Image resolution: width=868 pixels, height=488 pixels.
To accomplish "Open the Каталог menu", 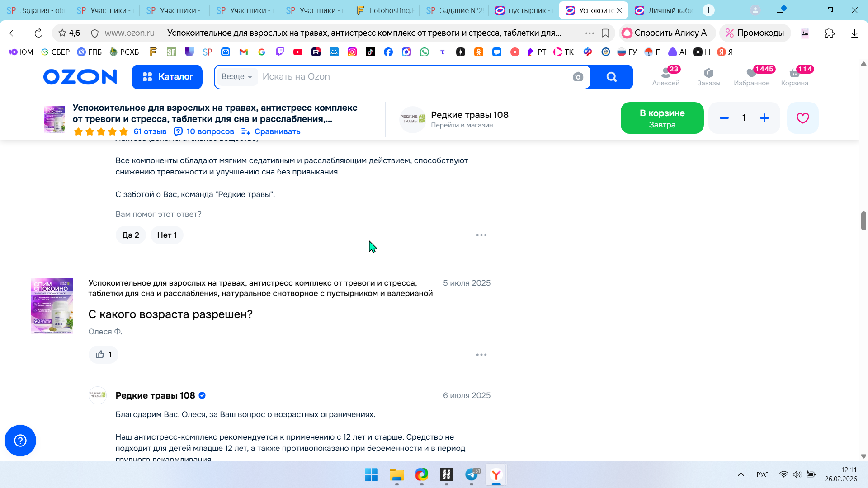I will pyautogui.click(x=167, y=77).
